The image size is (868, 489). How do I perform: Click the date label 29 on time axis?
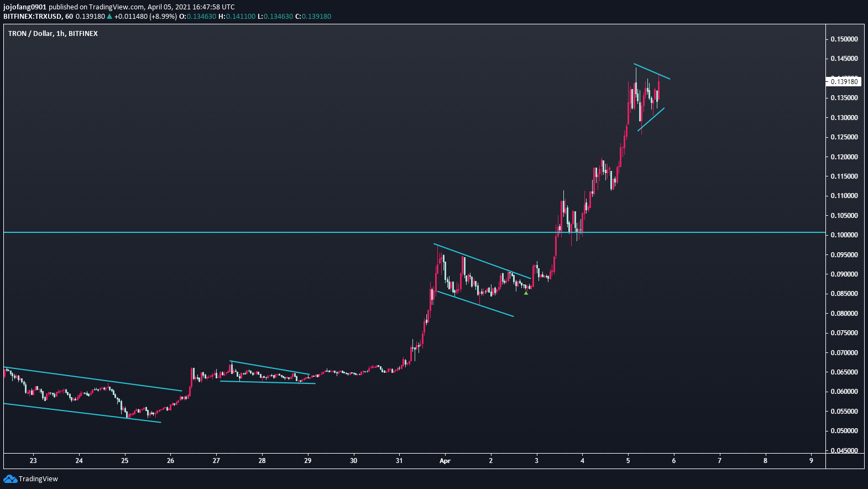pyautogui.click(x=308, y=461)
